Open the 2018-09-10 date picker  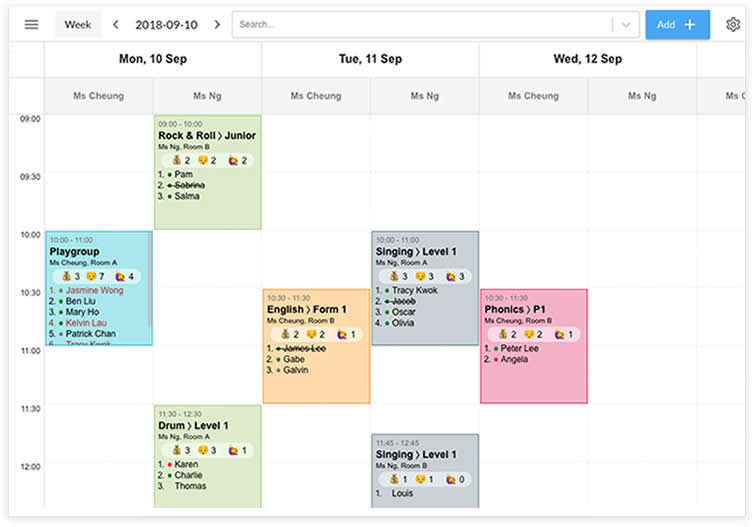click(166, 25)
